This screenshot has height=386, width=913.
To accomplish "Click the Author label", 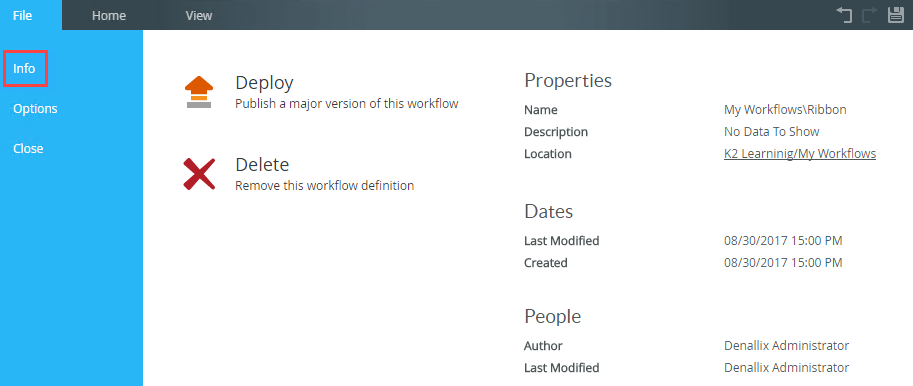I will (543, 346).
